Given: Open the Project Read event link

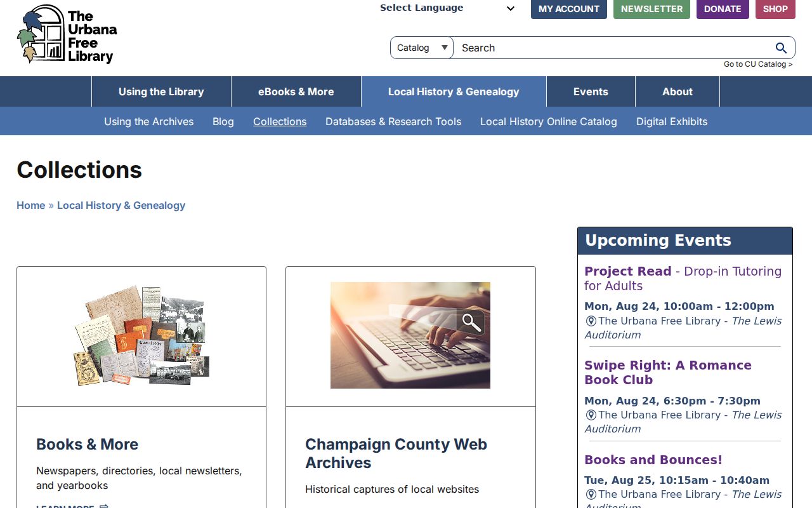Looking at the screenshot, I should pyautogui.click(x=683, y=278).
